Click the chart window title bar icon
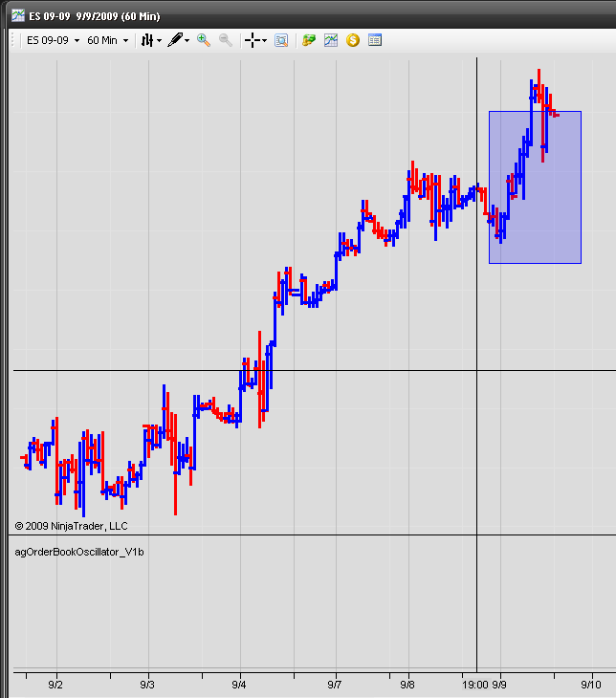616x698 pixels. coord(18,15)
